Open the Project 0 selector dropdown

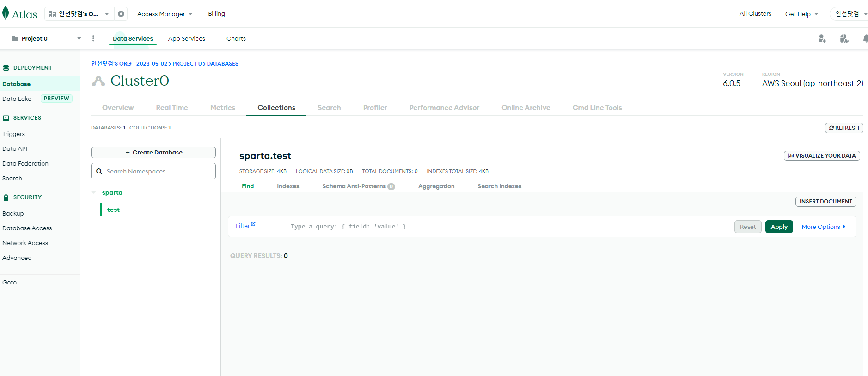click(x=46, y=38)
